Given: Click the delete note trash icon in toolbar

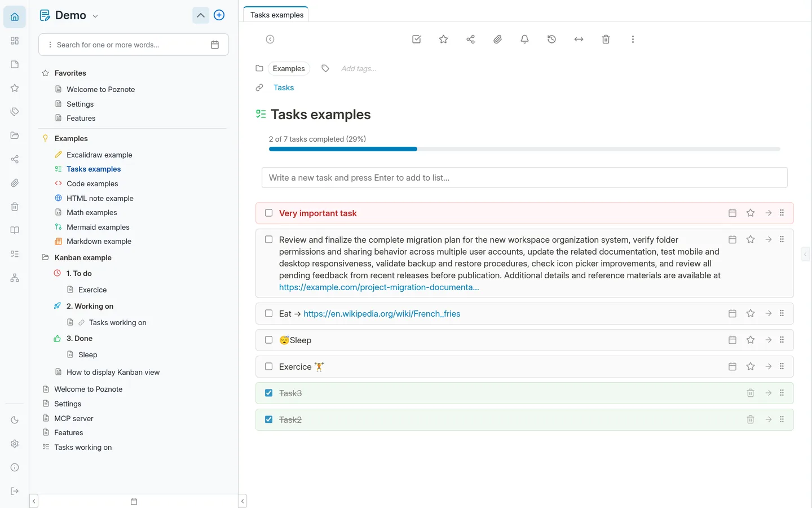Looking at the screenshot, I should point(606,39).
